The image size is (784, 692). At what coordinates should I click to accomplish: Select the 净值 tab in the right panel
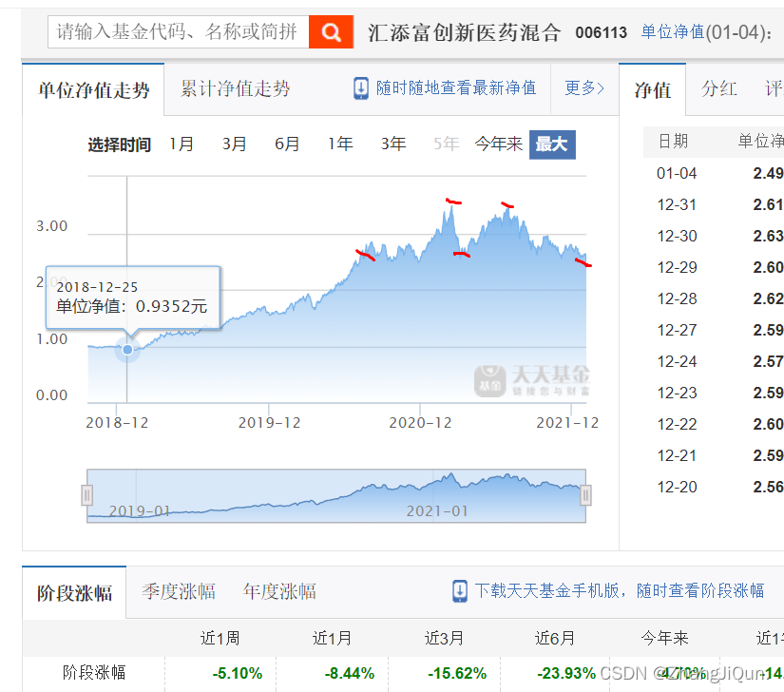[x=652, y=90]
